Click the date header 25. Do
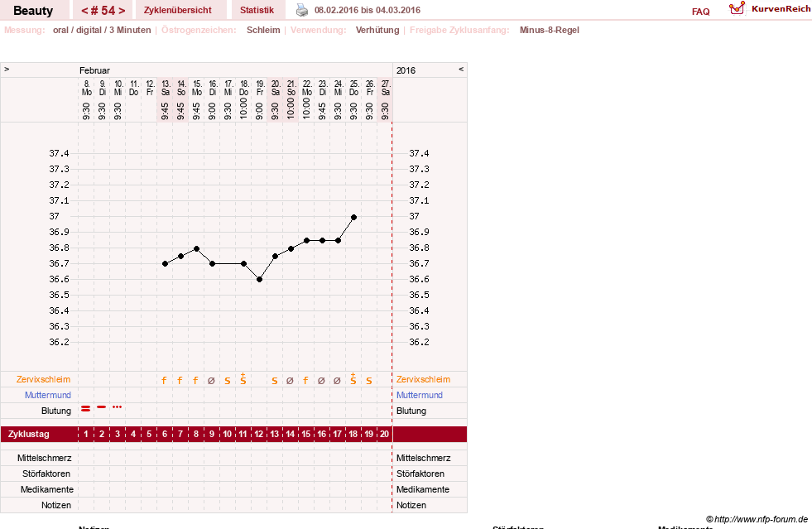The width and height of the screenshot is (812, 529). tap(353, 88)
